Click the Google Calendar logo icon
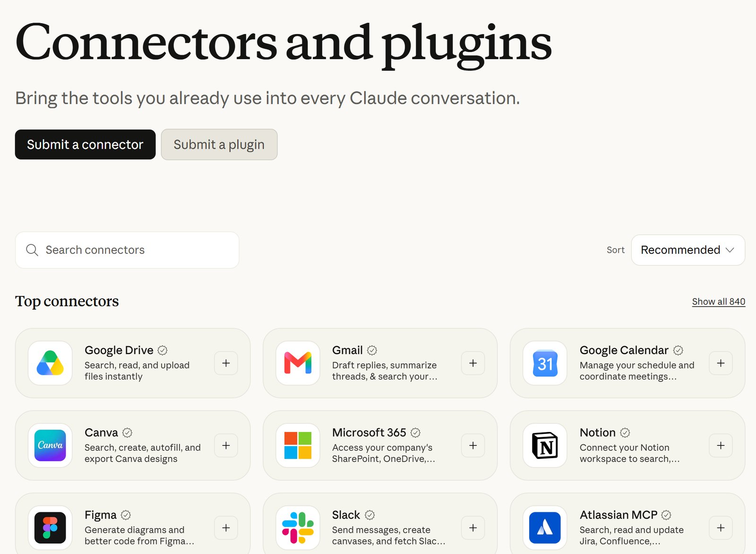 pos(545,363)
